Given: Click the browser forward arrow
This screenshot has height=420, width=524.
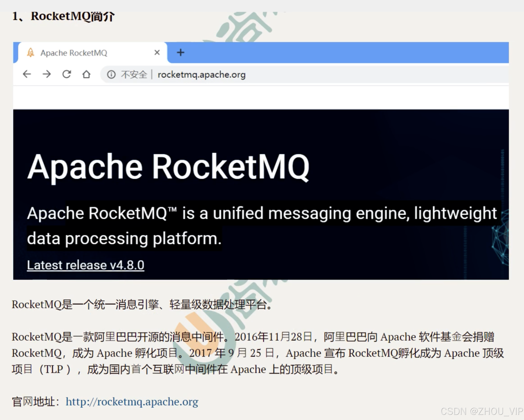Looking at the screenshot, I should point(47,74).
